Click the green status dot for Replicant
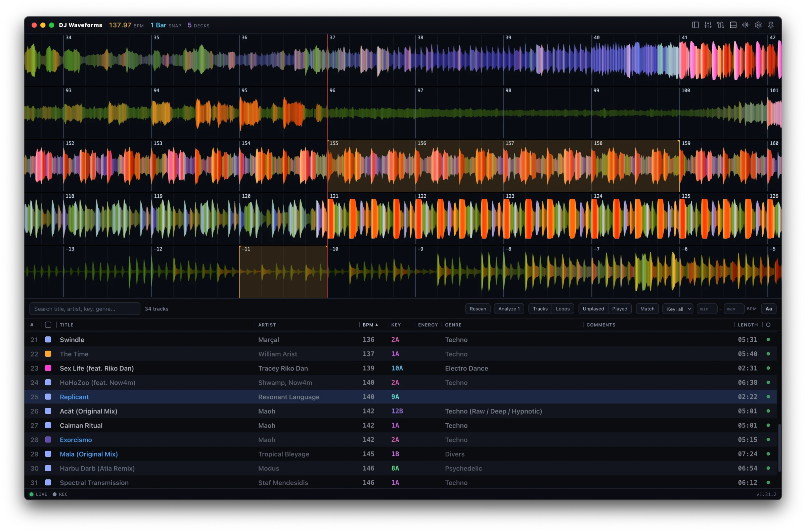The width and height of the screenshot is (806, 532). coord(768,397)
